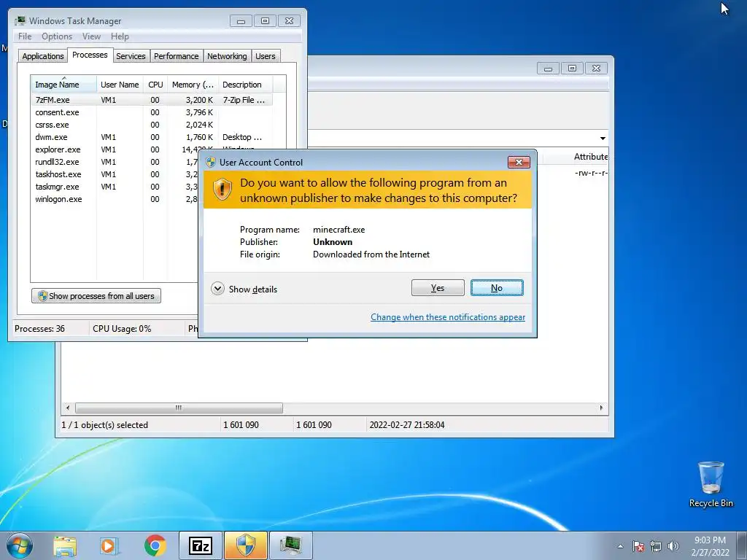Click right arrow of 7-Zip horizontal scrollbar
This screenshot has width=747, height=560.
pos(601,408)
